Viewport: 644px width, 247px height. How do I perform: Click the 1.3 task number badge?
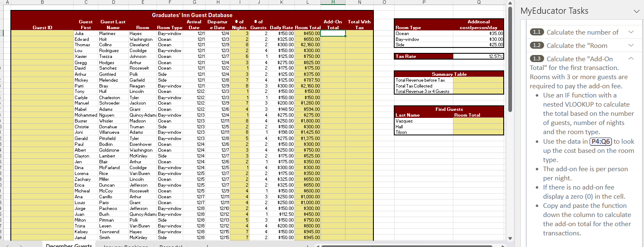pos(537,59)
